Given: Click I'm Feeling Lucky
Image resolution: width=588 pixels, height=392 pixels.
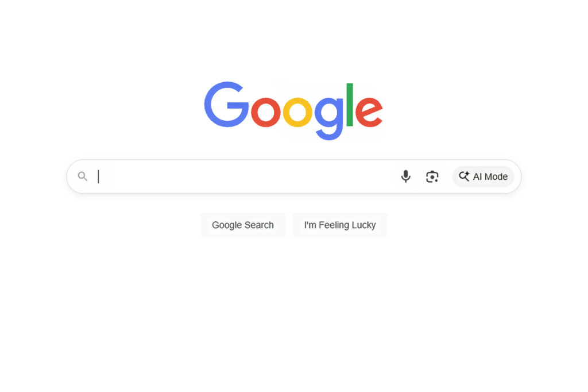Looking at the screenshot, I should pyautogui.click(x=340, y=225).
